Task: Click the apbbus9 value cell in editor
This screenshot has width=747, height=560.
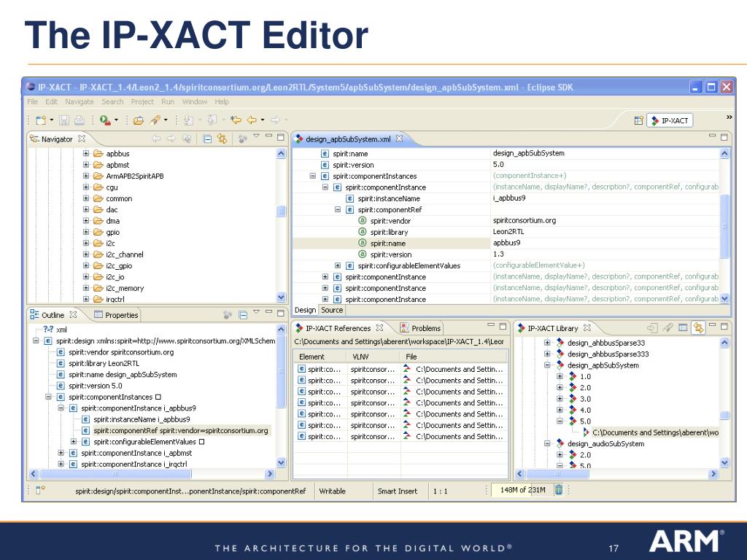Action: click(605, 243)
